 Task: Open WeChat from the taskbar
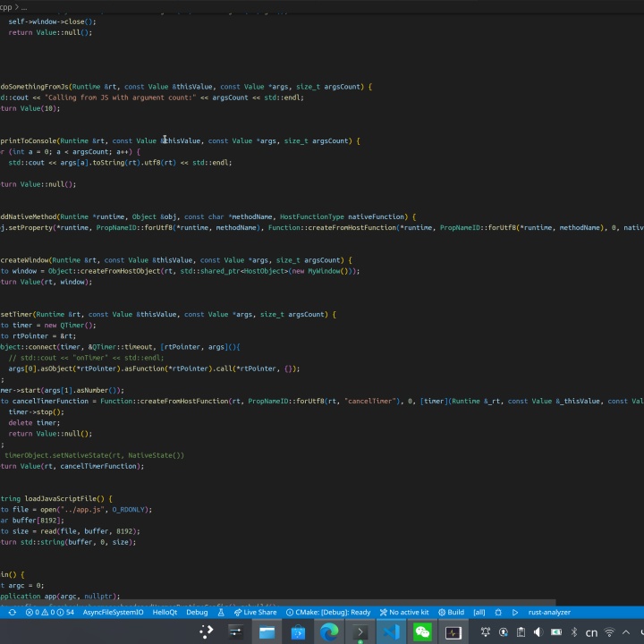(x=422, y=631)
